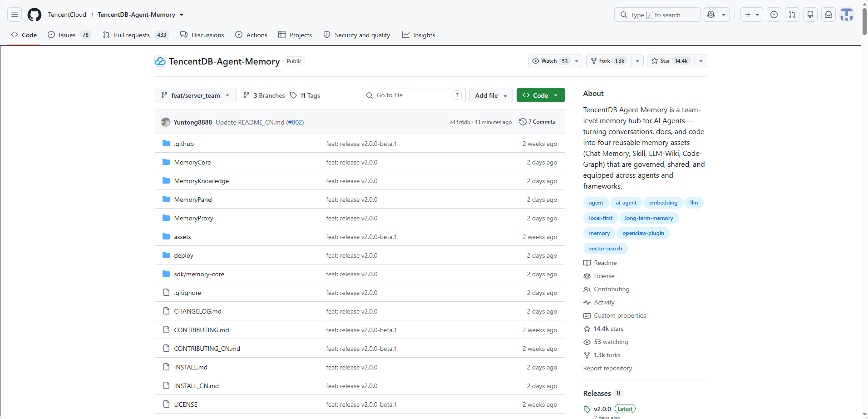Switch to the Projects tab
868x419 pixels.
coord(295,35)
